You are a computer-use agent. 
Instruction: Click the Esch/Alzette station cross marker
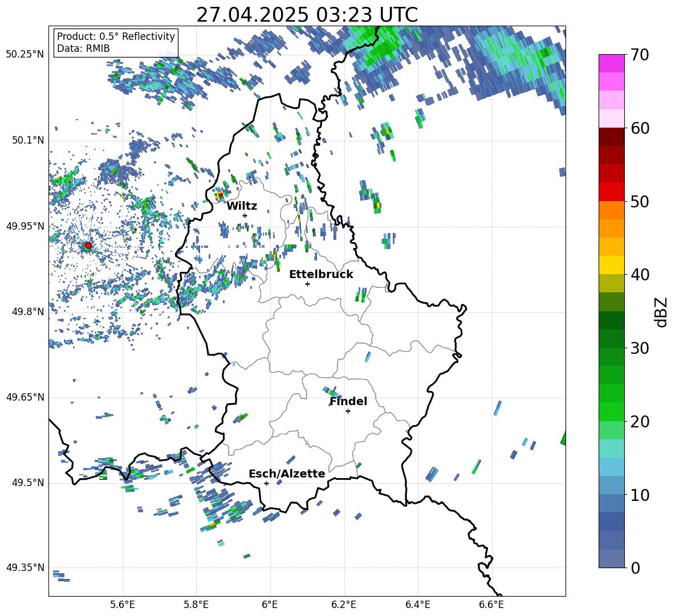click(x=266, y=483)
